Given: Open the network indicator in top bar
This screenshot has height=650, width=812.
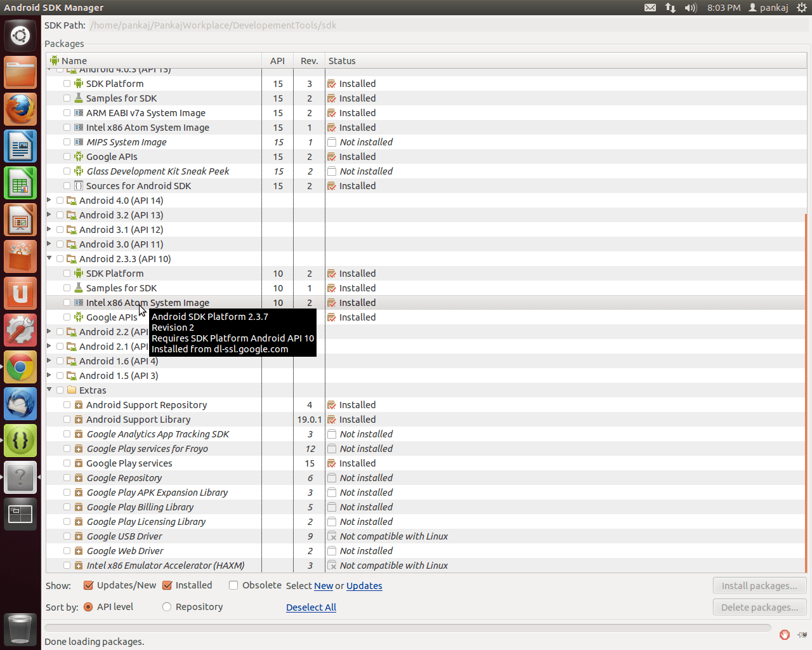Looking at the screenshot, I should coord(671,8).
